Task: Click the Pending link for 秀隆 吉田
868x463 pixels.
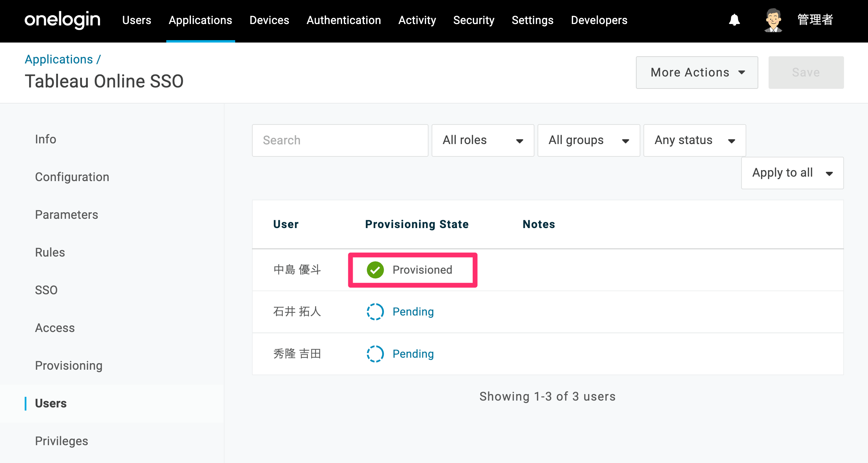Action: 413,354
